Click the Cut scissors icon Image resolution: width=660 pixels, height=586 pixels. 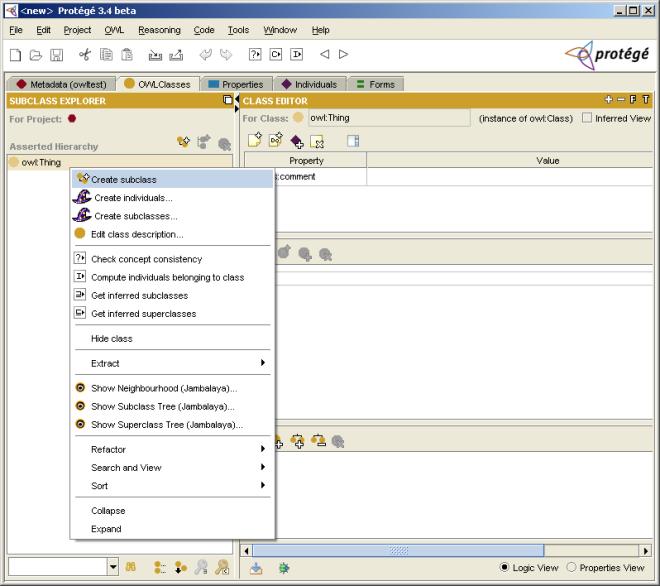pyautogui.click(x=85, y=55)
